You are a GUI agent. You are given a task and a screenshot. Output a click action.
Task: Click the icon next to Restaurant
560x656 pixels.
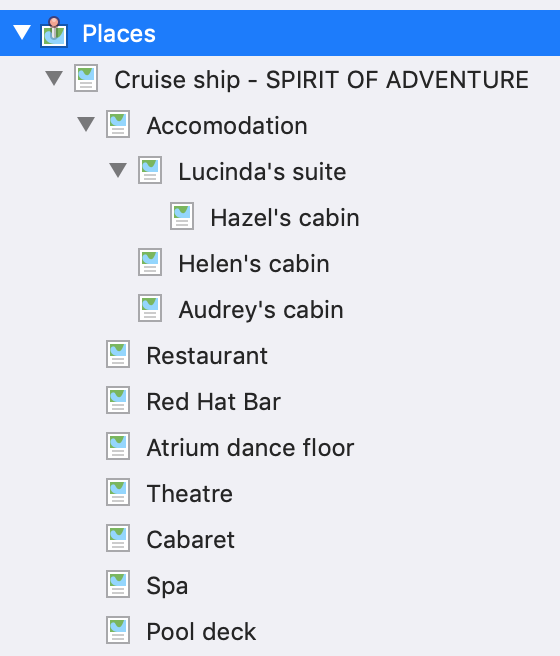tap(118, 354)
